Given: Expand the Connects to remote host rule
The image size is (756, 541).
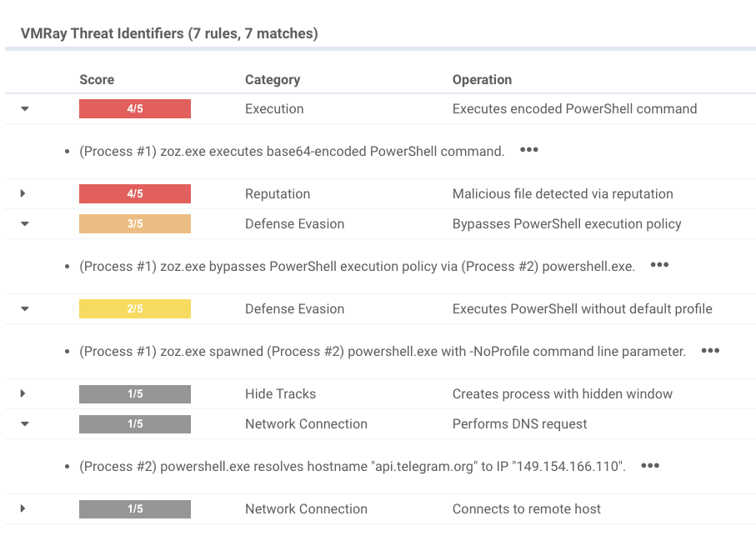Looking at the screenshot, I should pyautogui.click(x=24, y=508).
